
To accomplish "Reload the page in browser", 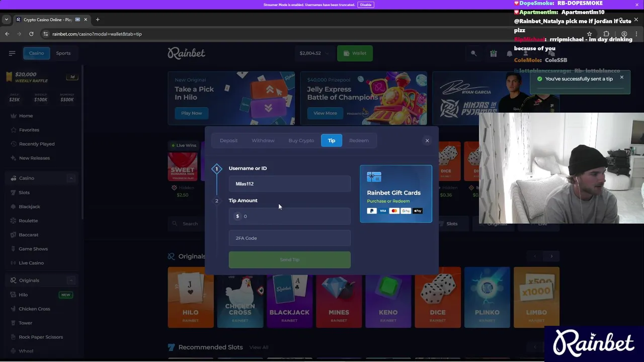I will click(x=31, y=34).
